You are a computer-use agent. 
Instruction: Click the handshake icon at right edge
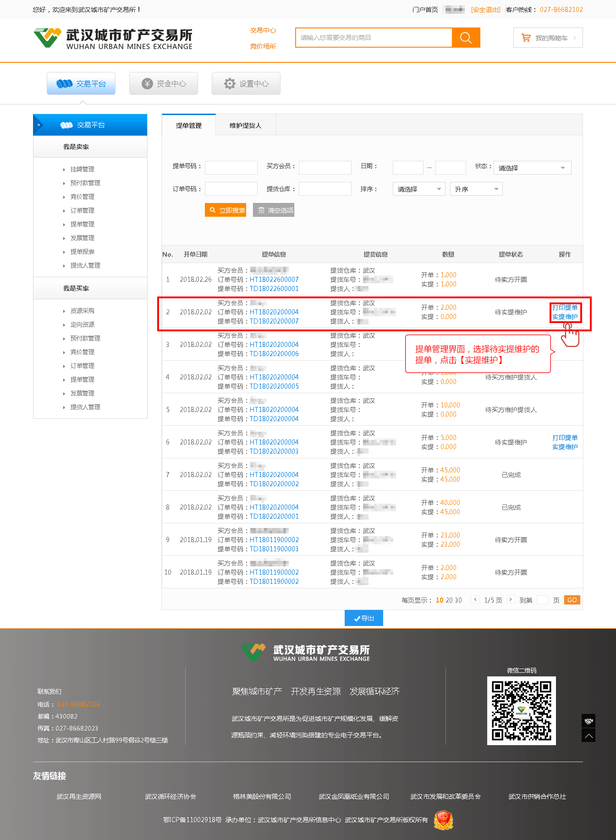[x=588, y=721]
